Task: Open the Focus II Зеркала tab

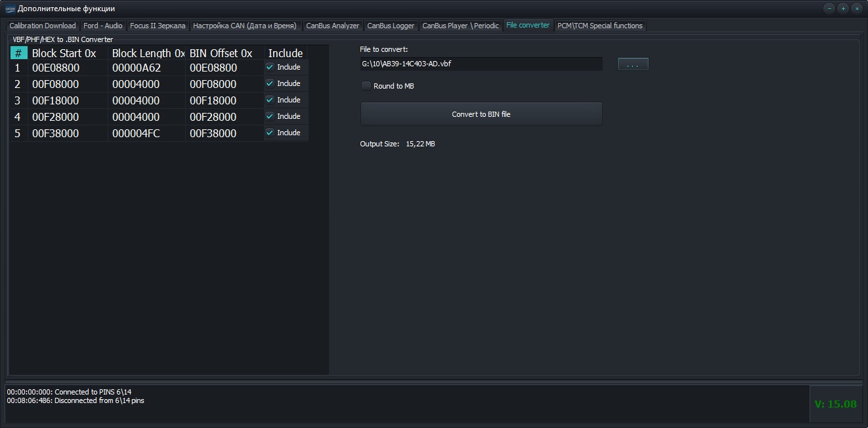Action: (x=158, y=26)
